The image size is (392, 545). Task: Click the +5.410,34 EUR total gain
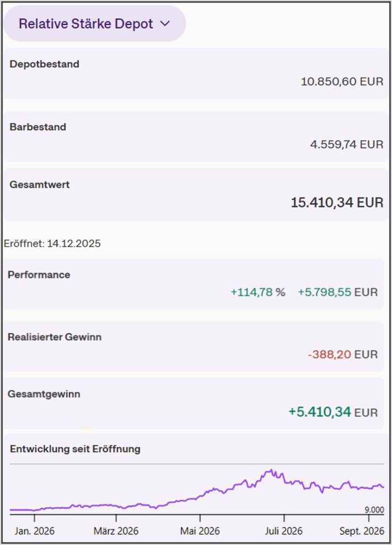click(333, 412)
